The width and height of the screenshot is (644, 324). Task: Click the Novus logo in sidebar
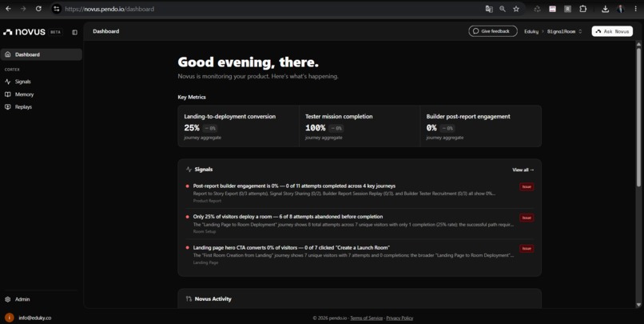tap(24, 32)
